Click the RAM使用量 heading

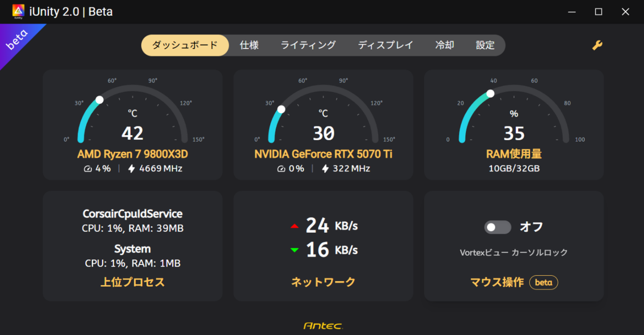click(x=514, y=154)
